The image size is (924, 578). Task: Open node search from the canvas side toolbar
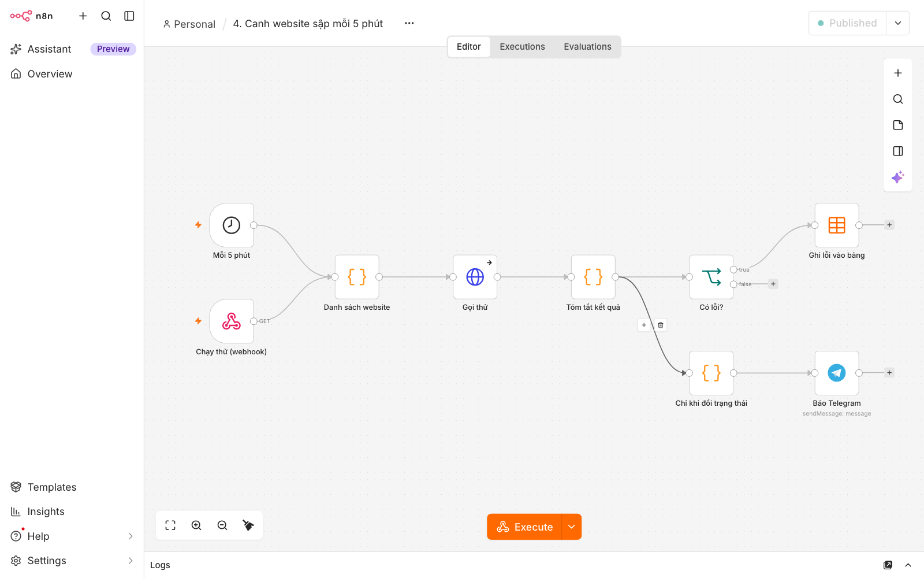[x=898, y=99]
